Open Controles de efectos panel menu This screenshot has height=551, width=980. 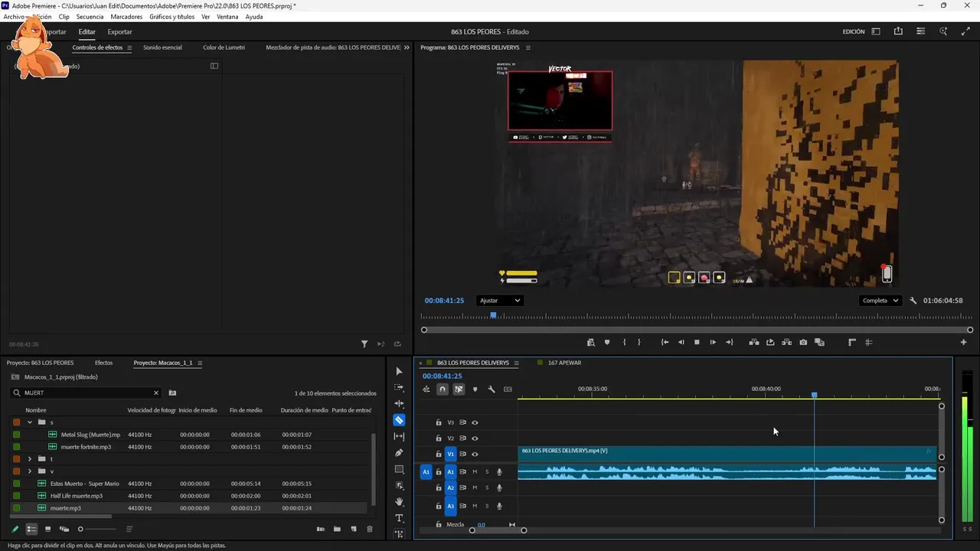click(x=129, y=47)
